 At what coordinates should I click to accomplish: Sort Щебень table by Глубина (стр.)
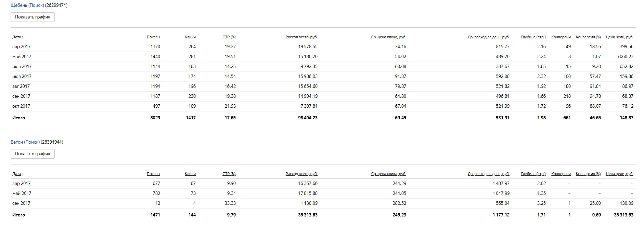533,37
